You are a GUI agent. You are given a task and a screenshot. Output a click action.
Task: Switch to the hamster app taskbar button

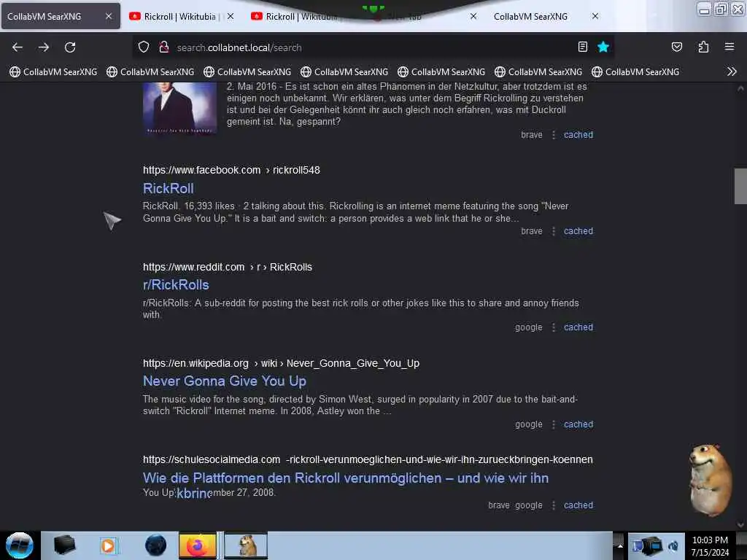pyautogui.click(x=246, y=545)
